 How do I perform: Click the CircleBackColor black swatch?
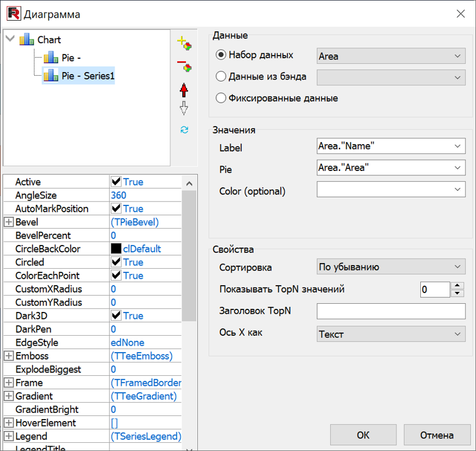click(116, 249)
